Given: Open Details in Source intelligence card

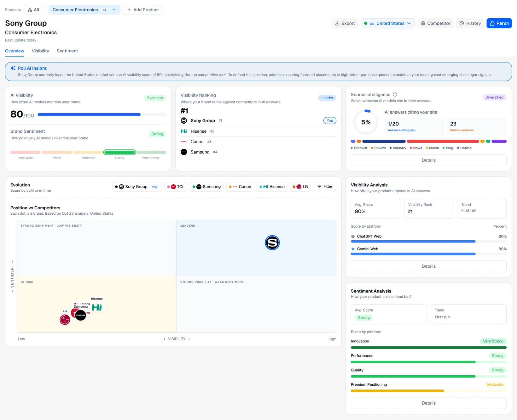Looking at the screenshot, I should [x=429, y=160].
